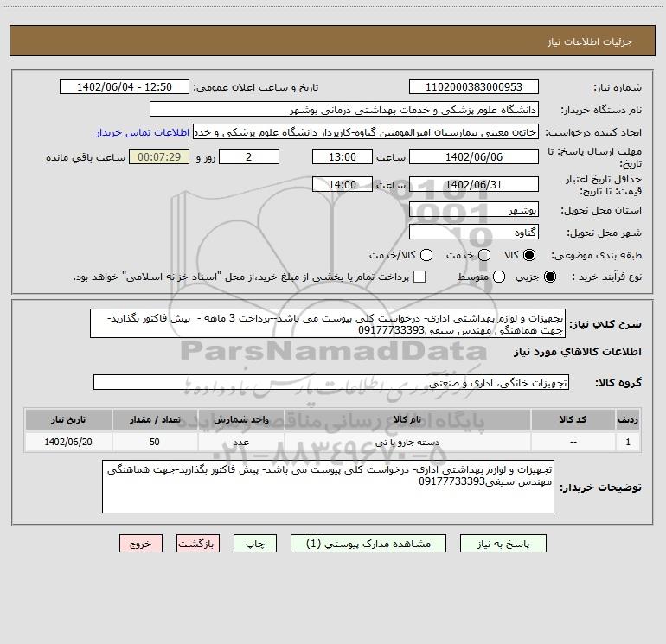The width and height of the screenshot is (666, 644).
Task: Click the نام دستگاه خریدار field
Action: coord(343,110)
